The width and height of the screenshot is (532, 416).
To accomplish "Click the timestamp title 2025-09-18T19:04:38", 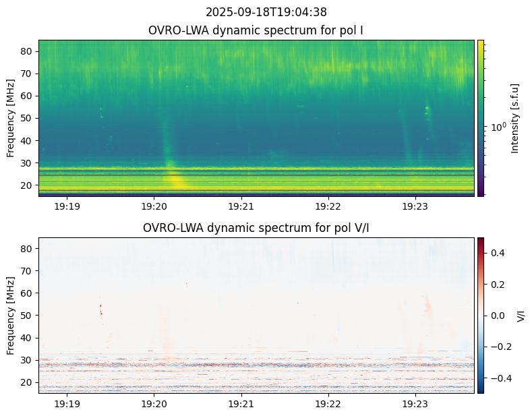I will (266, 12).
